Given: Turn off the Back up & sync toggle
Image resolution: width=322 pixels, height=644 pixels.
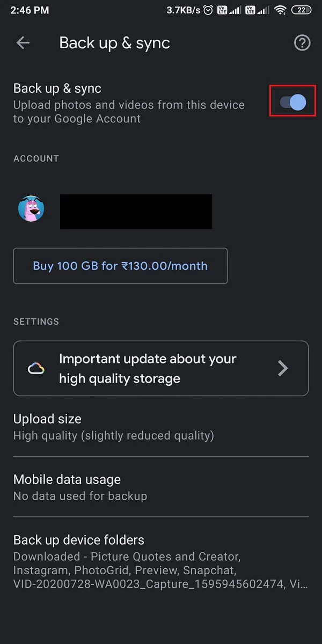Looking at the screenshot, I should pos(292,102).
